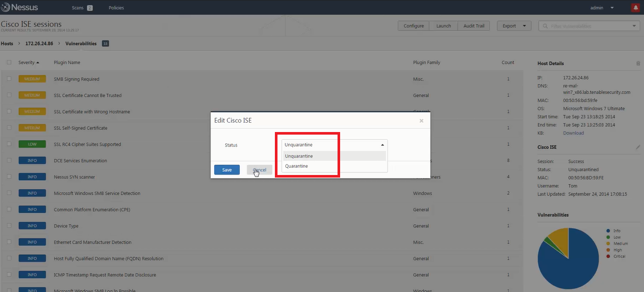644x292 pixels.
Task: Click the Info legend color dot
Action: [x=608, y=231]
